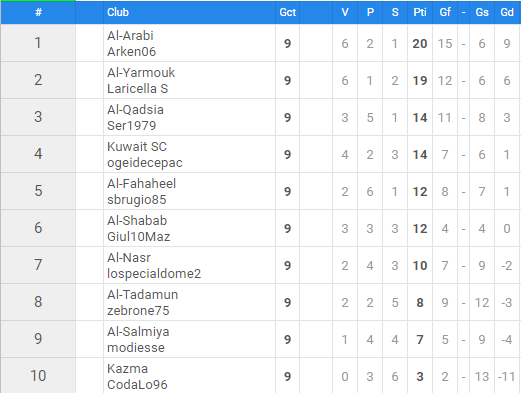The height and width of the screenshot is (393, 521).
Task: Click the Gd column header
Action: pyautogui.click(x=507, y=12)
